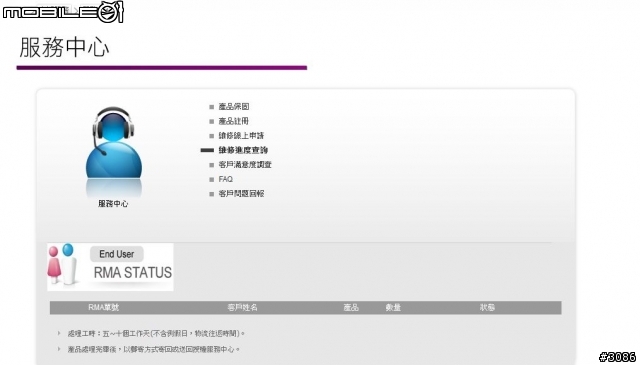Select 維修線上申請 in the service menu
Image resolution: width=640 pixels, height=365 pixels.
point(241,136)
